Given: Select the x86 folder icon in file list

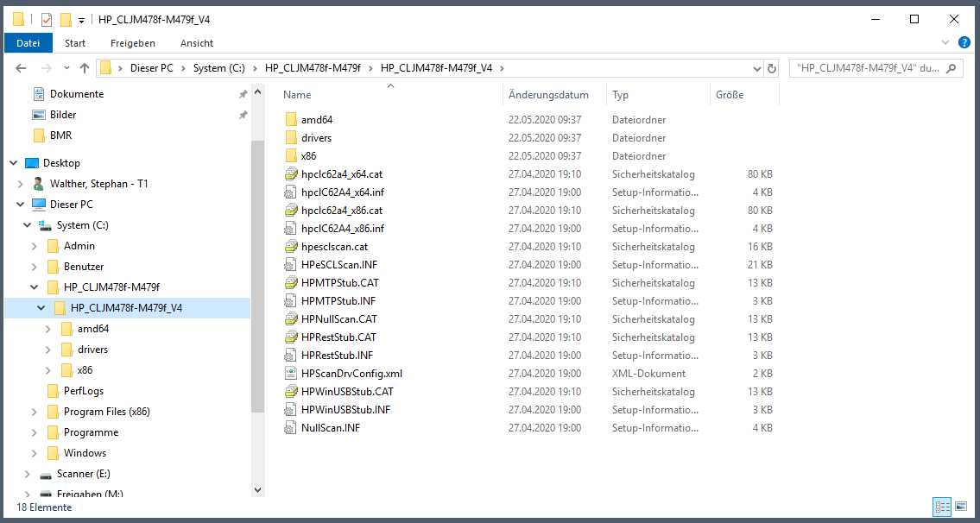Looking at the screenshot, I should 291,155.
